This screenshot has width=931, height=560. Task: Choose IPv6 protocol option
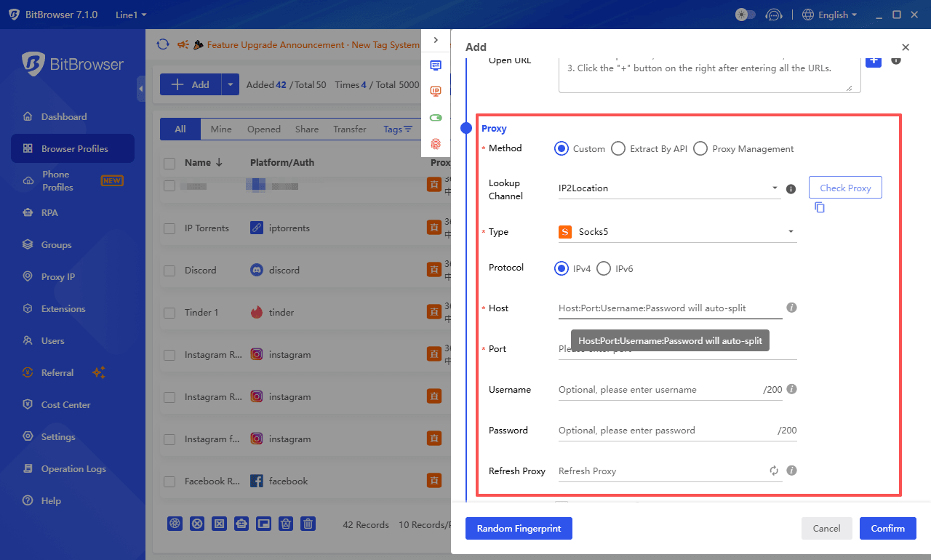tap(603, 268)
